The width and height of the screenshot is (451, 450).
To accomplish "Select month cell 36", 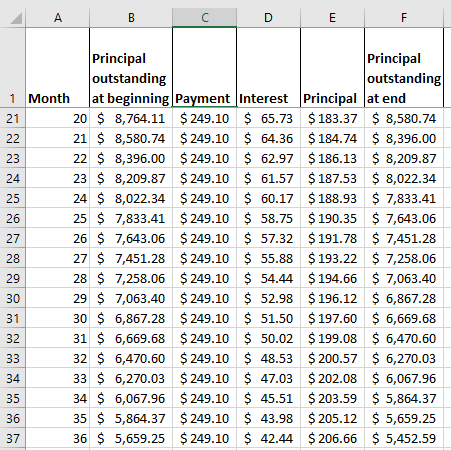I will pos(58,438).
